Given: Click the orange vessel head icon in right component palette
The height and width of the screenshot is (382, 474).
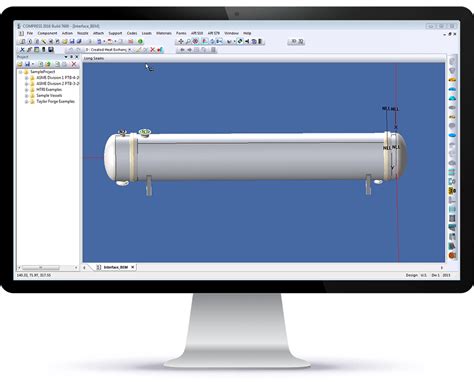Looking at the screenshot, I should (452, 80).
